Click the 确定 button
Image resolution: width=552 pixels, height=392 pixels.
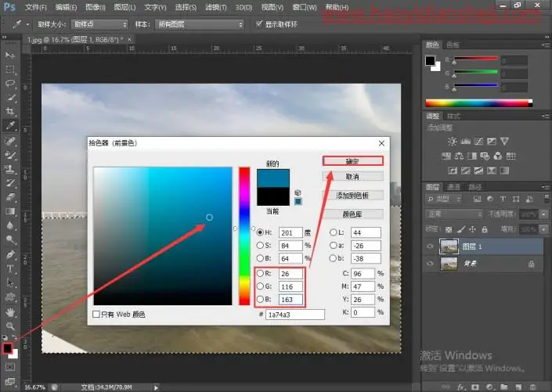(353, 161)
